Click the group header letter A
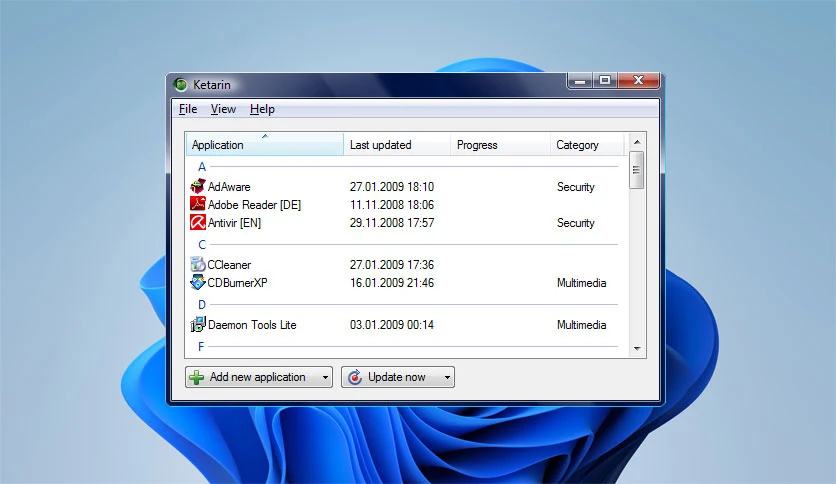Screen dimensions: 836x484 point(202,167)
